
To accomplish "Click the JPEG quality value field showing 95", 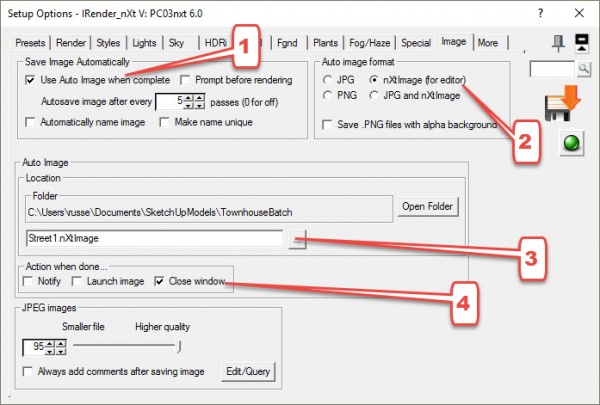I will tap(34, 347).
